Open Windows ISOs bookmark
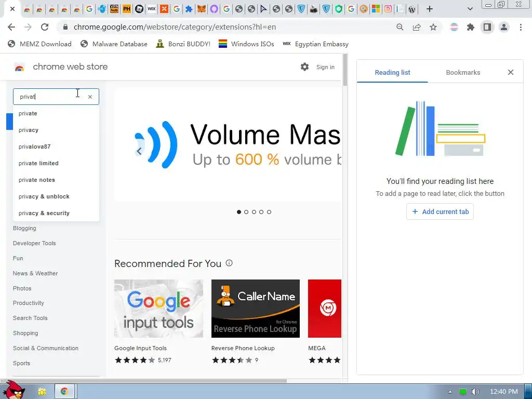 246,44
